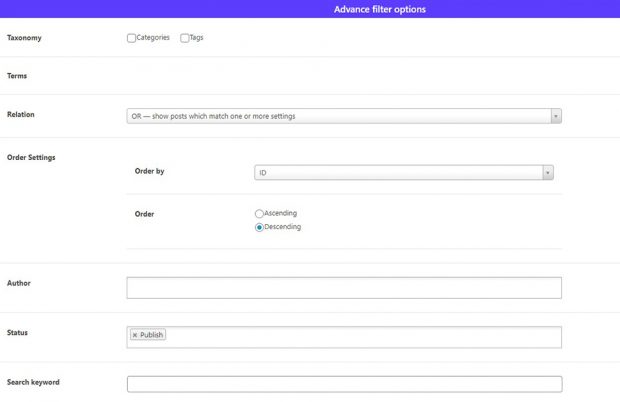
Task: Click the Status field label
Action: coord(19,332)
